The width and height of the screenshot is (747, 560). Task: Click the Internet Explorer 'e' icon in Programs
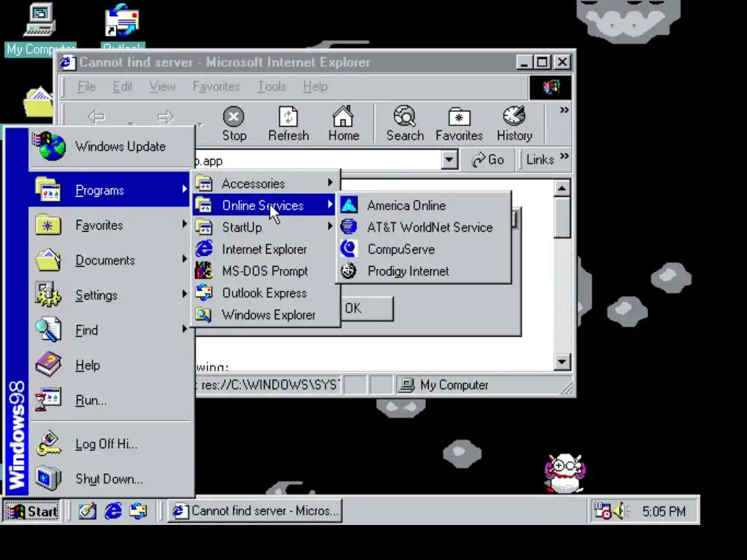click(x=204, y=249)
